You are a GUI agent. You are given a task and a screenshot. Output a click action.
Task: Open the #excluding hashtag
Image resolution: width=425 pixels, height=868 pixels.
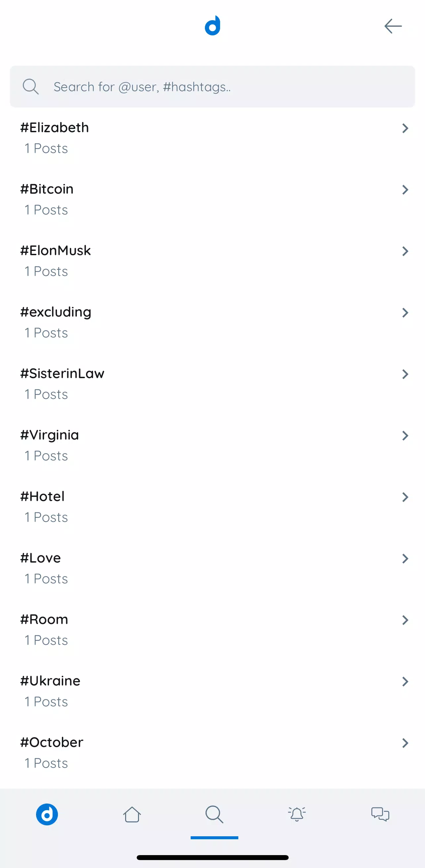pyautogui.click(x=212, y=322)
